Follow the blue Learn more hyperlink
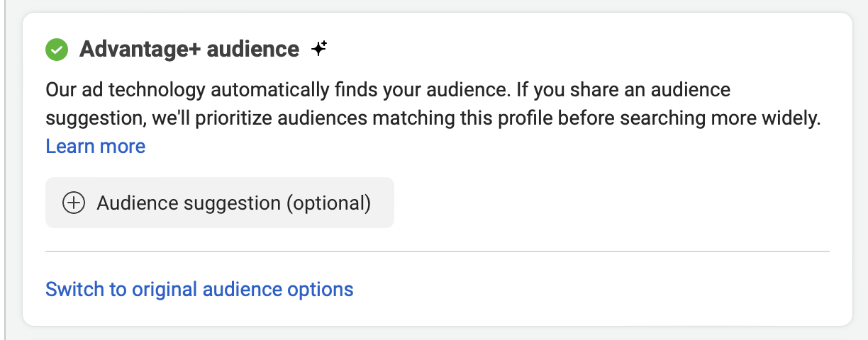 point(95,147)
